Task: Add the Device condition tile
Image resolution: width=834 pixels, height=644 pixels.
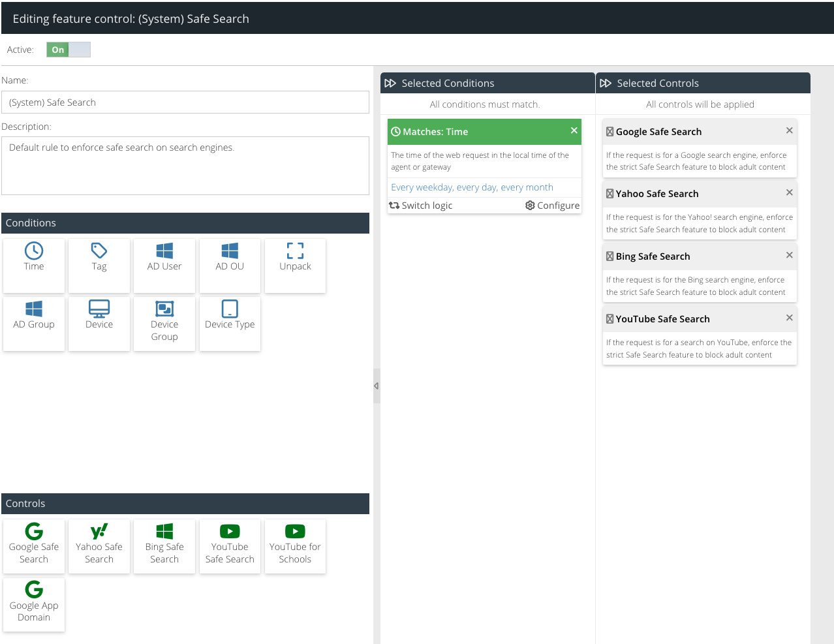Action: pyautogui.click(x=99, y=324)
